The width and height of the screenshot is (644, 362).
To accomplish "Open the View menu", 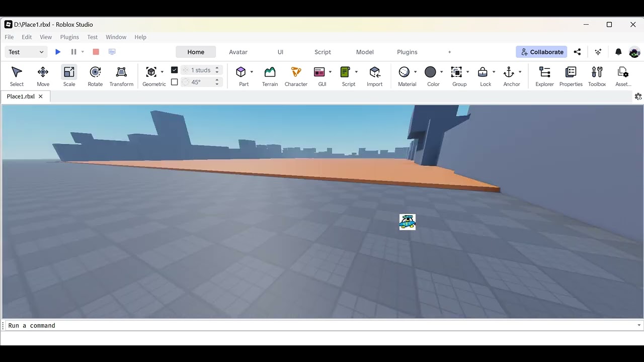I will (x=46, y=37).
